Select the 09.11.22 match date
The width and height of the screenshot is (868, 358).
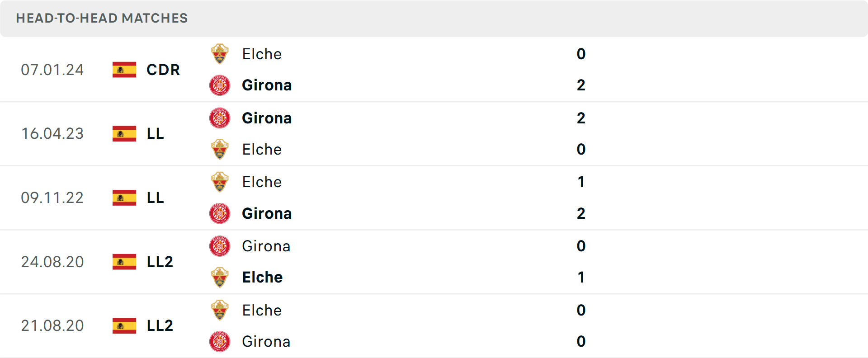52,198
